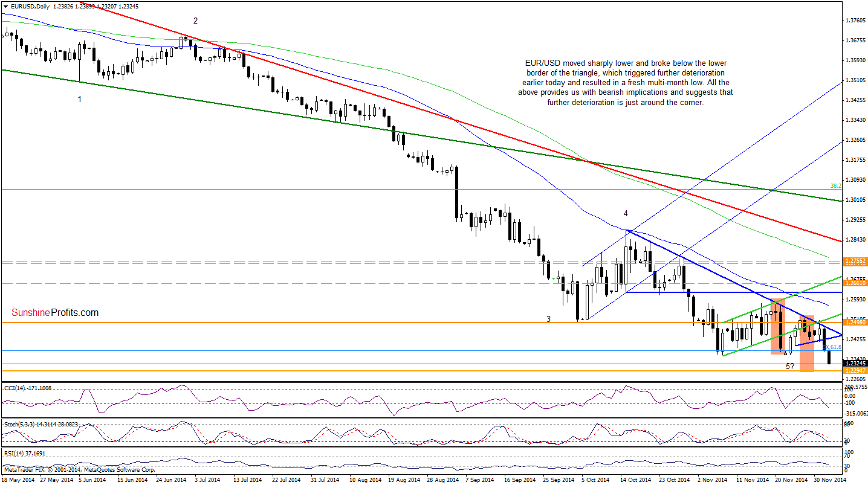Click the wave label 5?

[789, 367]
